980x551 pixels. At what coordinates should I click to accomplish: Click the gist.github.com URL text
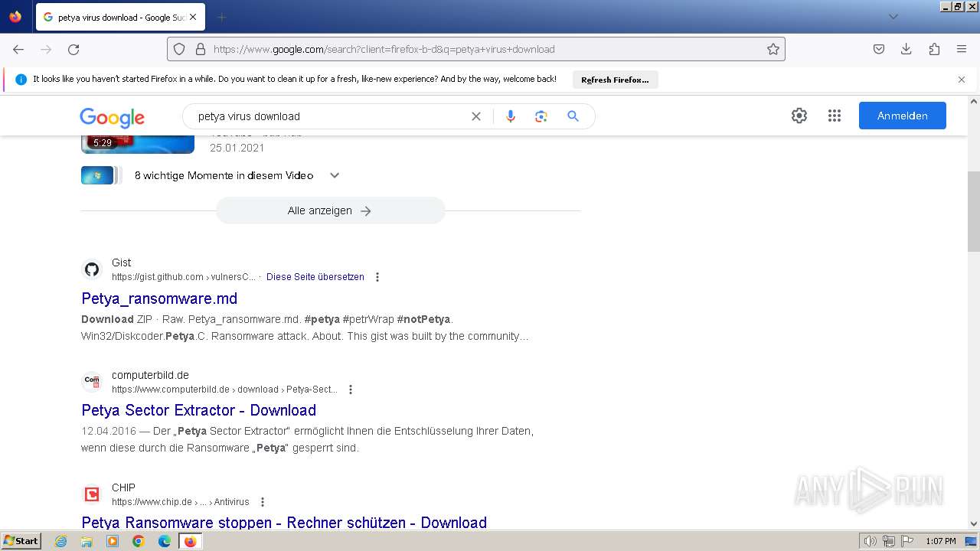184,277
